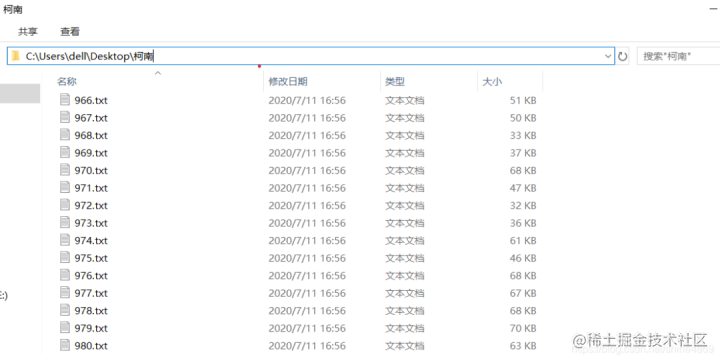The height and width of the screenshot is (361, 720).
Task: Click the file icon of 972.txt
Action: (x=65, y=205)
